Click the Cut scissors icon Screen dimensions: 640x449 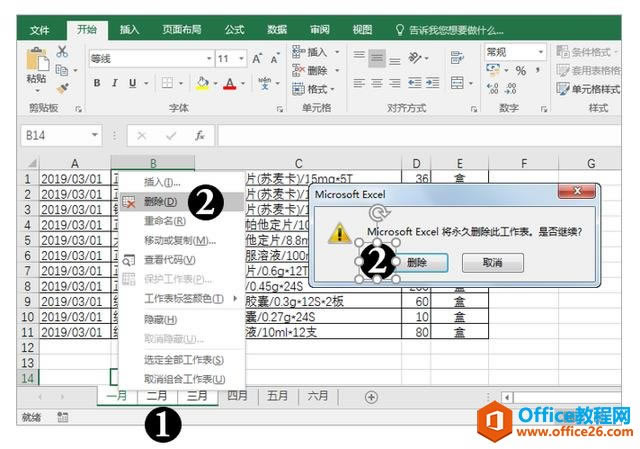pos(62,51)
